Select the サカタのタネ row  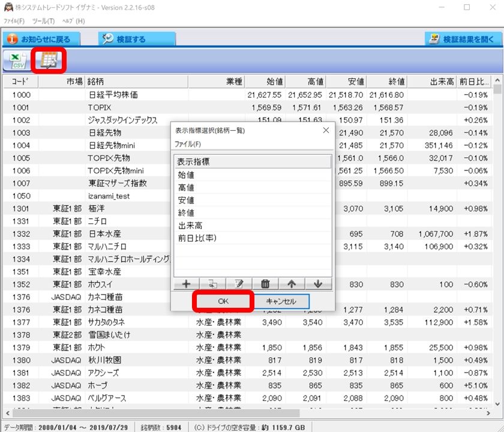pos(247,322)
